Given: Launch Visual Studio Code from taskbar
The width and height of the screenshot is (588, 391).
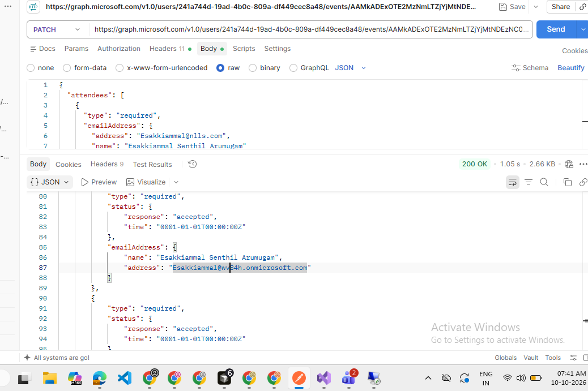Looking at the screenshot, I should 124,378.
